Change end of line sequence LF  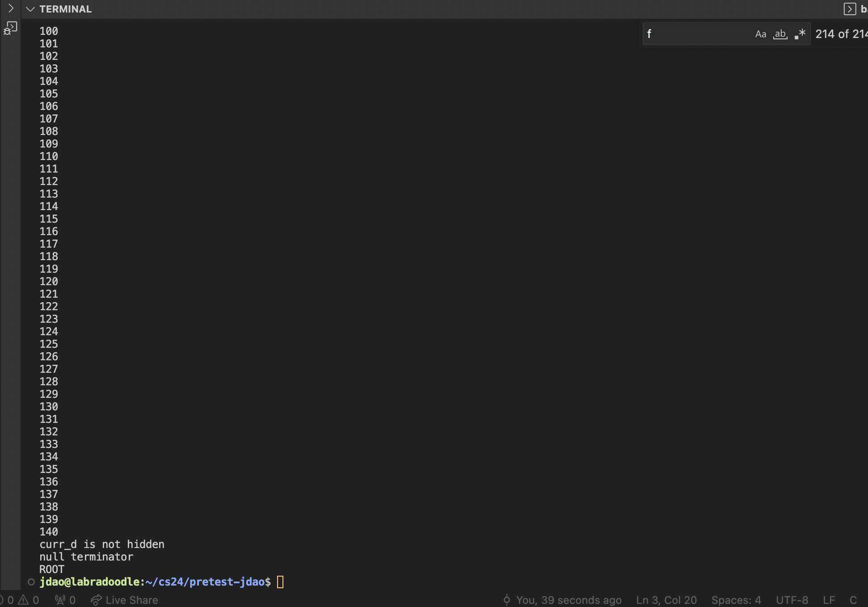click(x=829, y=600)
